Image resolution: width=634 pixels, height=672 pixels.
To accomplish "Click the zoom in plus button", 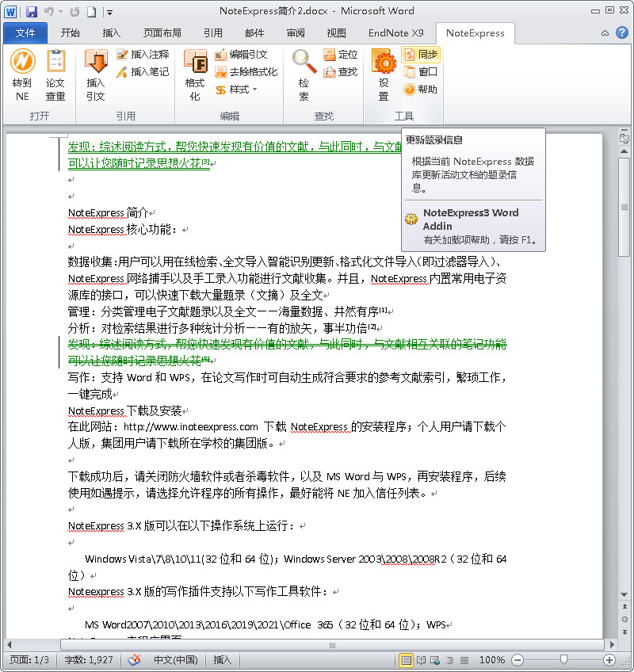I will pos(609,660).
